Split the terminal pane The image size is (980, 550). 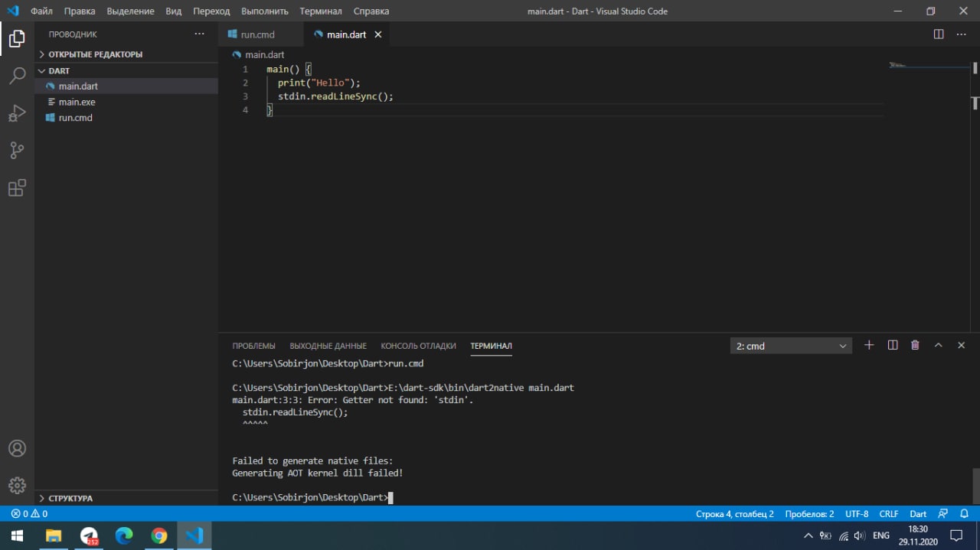(x=893, y=345)
